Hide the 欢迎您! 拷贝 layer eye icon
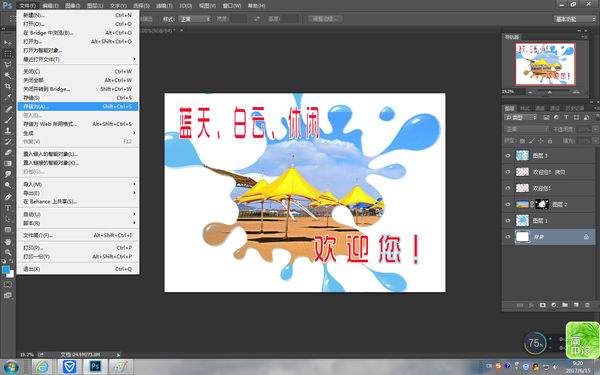600x375 pixels. 508,172
